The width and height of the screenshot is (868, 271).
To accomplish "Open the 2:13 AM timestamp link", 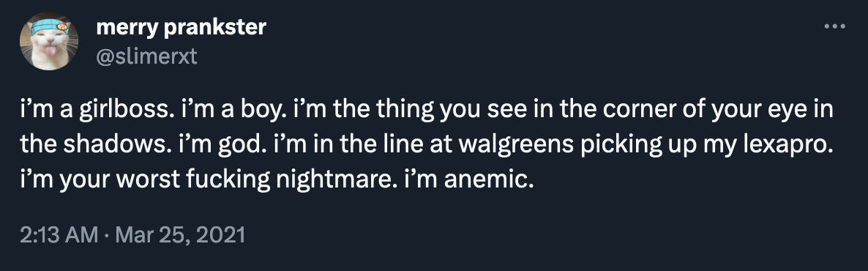I will 59,234.
